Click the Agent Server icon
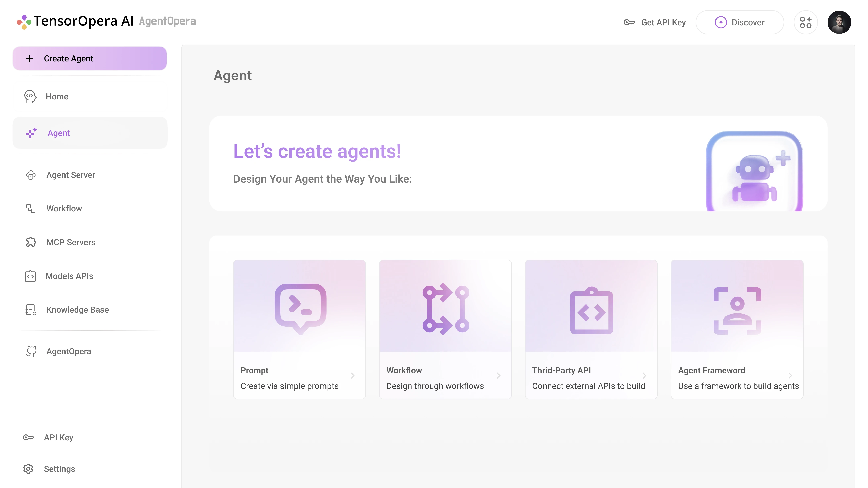 pos(31,175)
